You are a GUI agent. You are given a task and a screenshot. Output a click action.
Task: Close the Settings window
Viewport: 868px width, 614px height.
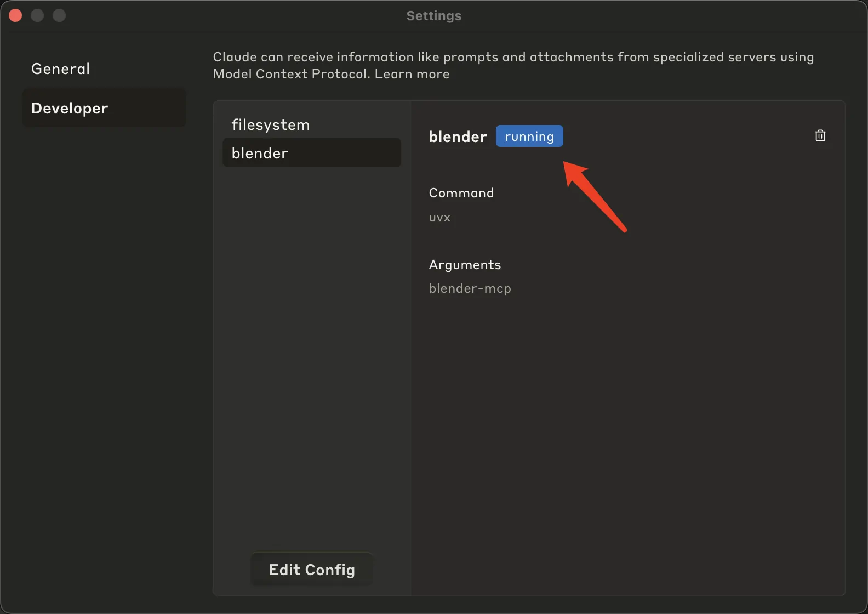[15, 15]
